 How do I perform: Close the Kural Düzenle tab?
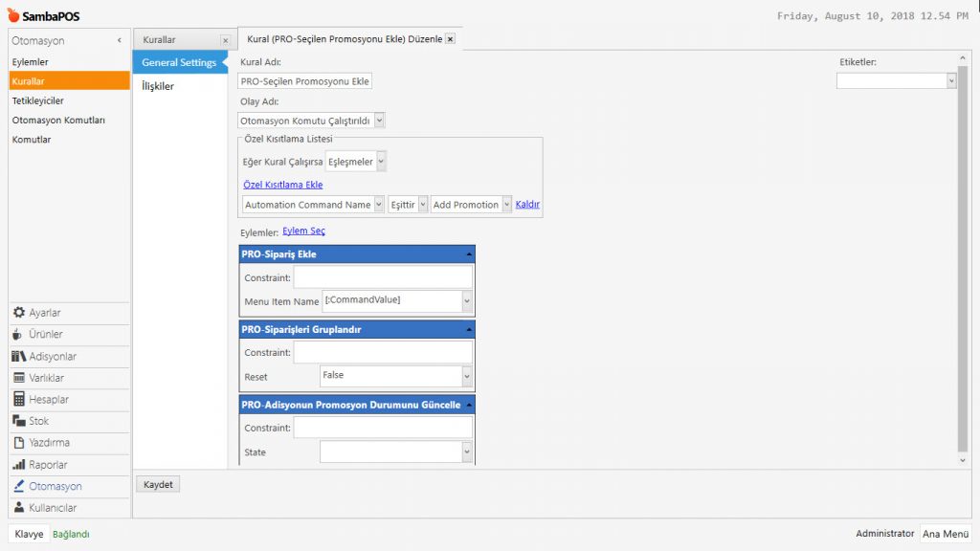tap(450, 38)
